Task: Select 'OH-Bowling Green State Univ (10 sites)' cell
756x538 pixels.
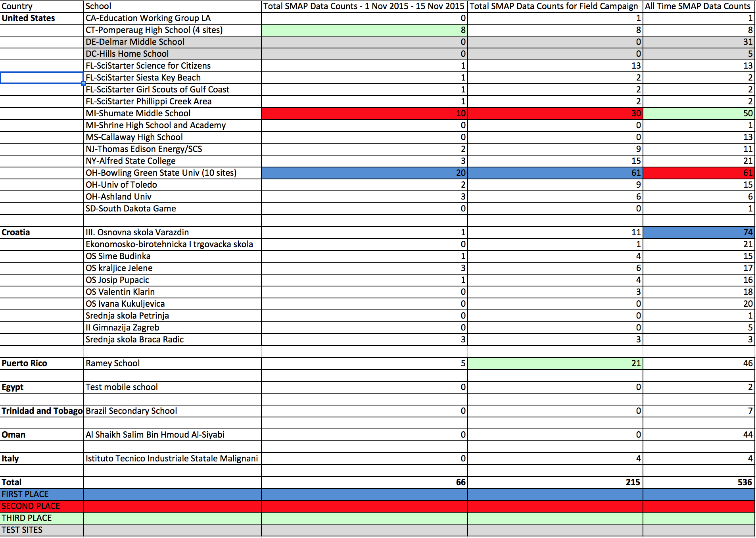Action: (x=173, y=173)
